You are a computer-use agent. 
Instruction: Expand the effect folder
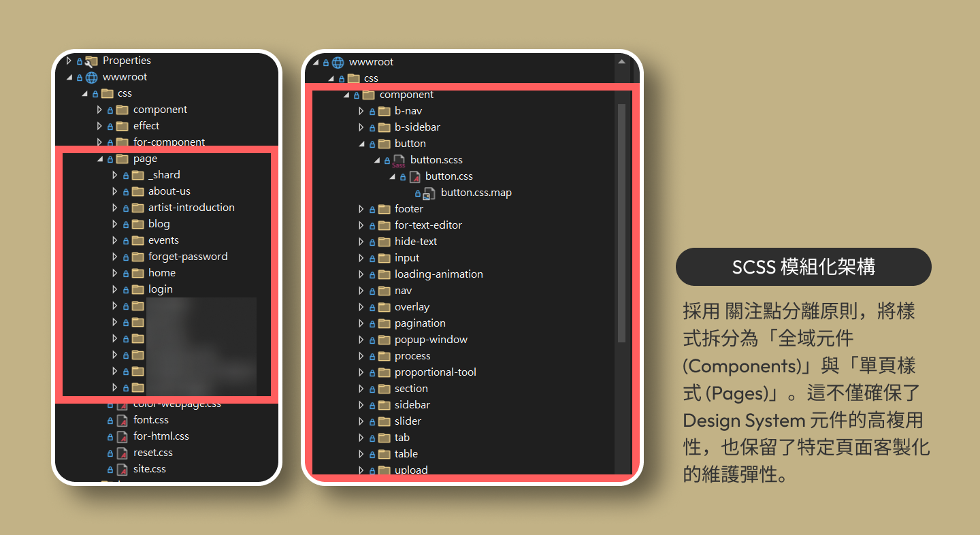pyautogui.click(x=99, y=126)
